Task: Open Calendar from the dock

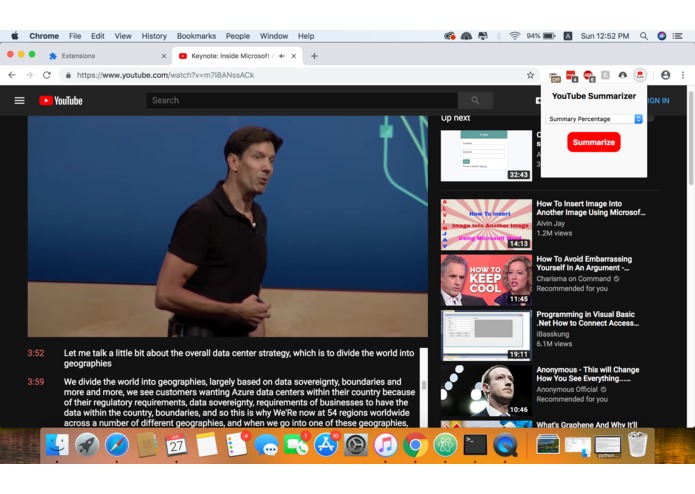Action: click(176, 444)
